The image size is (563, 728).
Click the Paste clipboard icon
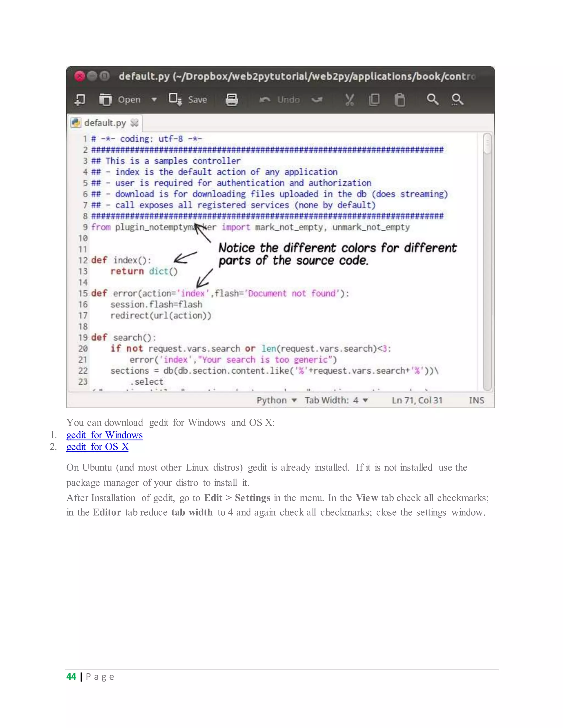[x=399, y=100]
